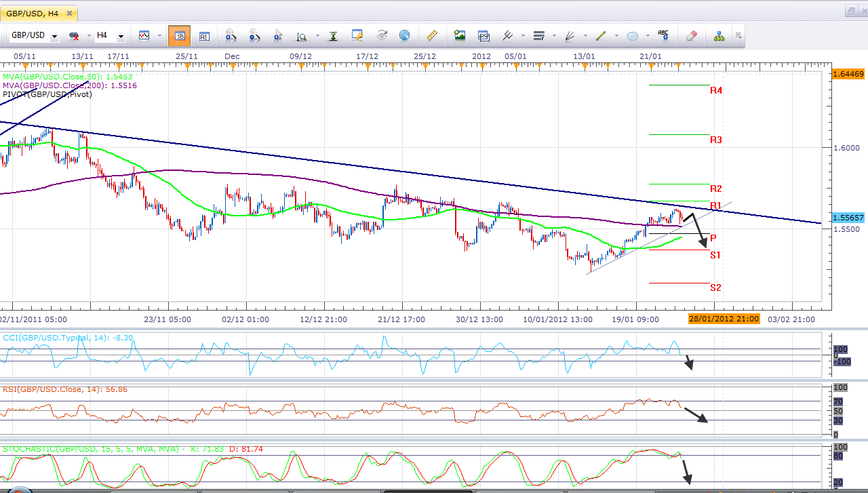
Task: Click the 21/01 date label on top axis
Action: click(650, 56)
